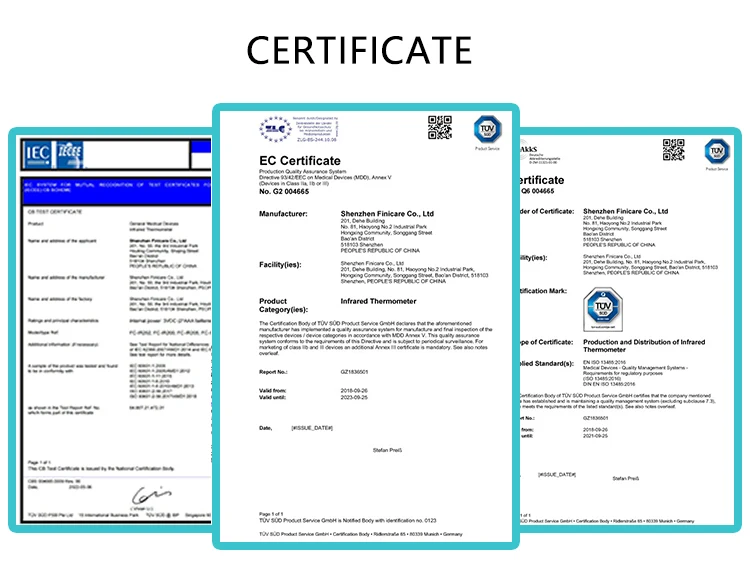Click the TÜV SÜD logo on center certificate
The height and width of the screenshot is (572, 750).
point(487,129)
